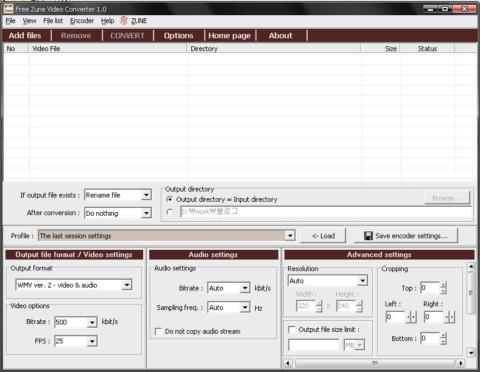Open the video Bitrate dropdown

pyautogui.click(x=92, y=322)
